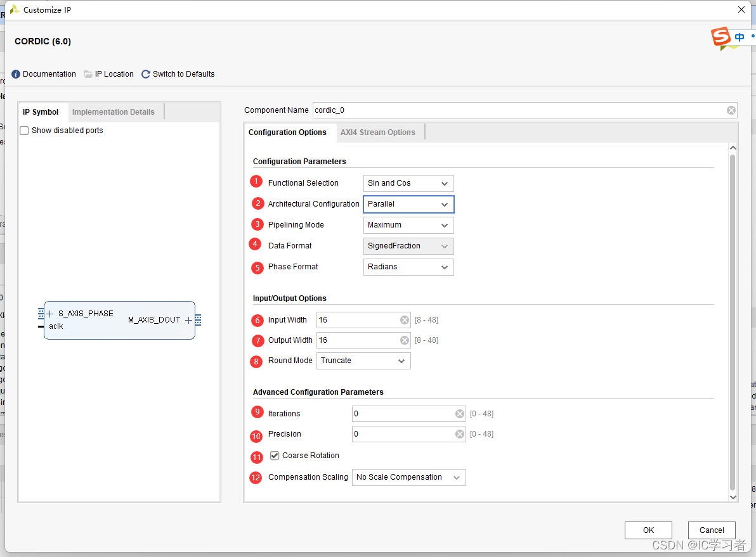Click the cordic IP symbol block
Screen dimensions: 756x557
click(120, 321)
